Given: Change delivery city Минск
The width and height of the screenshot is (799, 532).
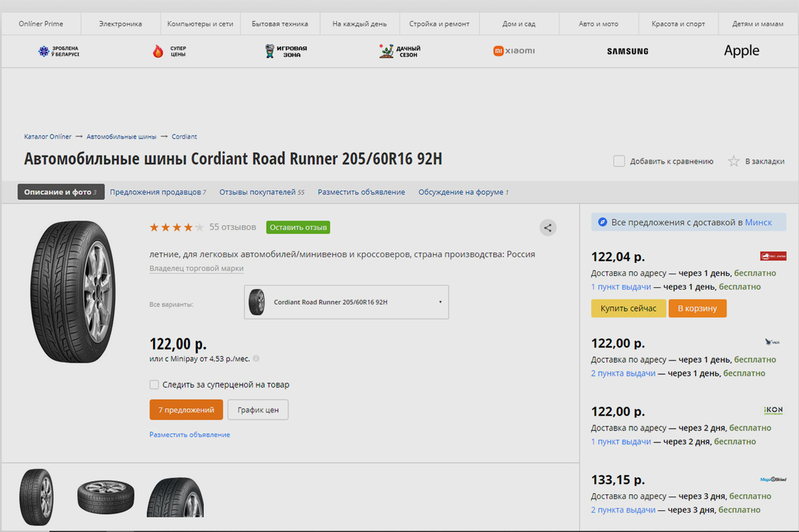Looking at the screenshot, I should coord(758,222).
